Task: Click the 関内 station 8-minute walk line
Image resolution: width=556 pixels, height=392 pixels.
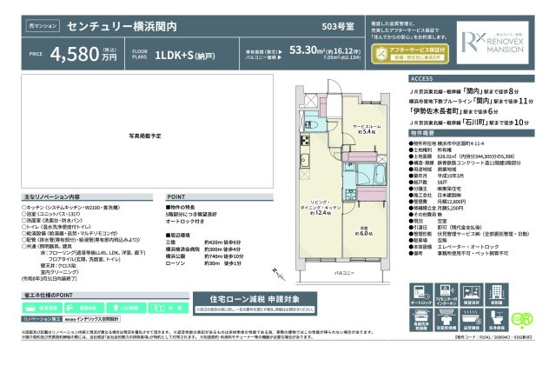Action: tap(465, 91)
